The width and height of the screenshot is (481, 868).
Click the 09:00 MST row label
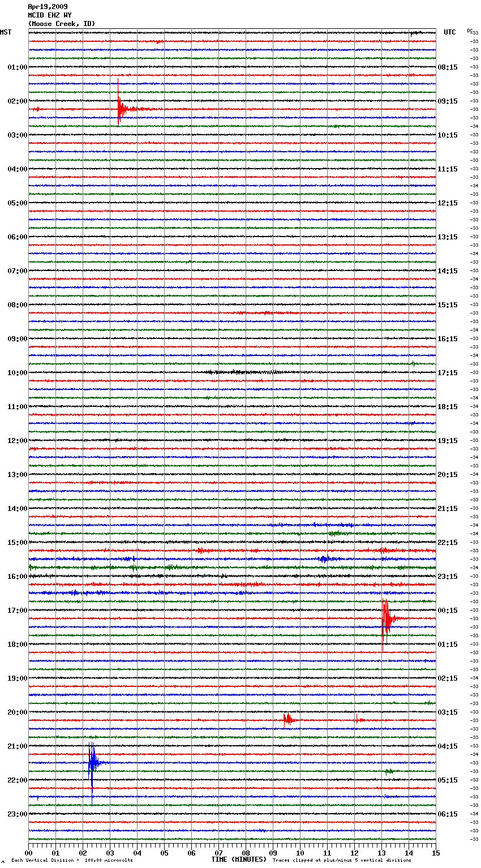[18, 339]
